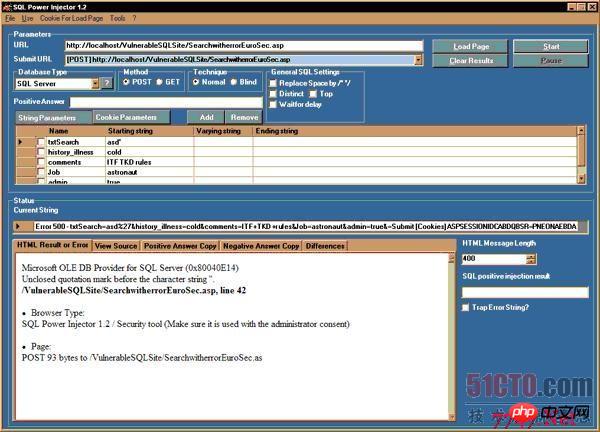
Task: Click the URL input field
Action: (x=244, y=46)
